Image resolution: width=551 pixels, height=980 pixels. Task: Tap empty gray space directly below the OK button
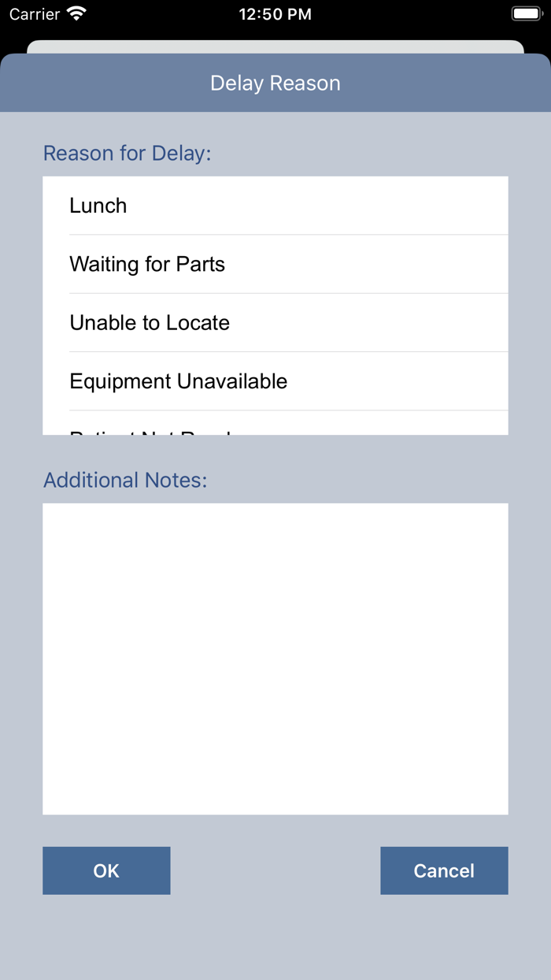coord(106,934)
